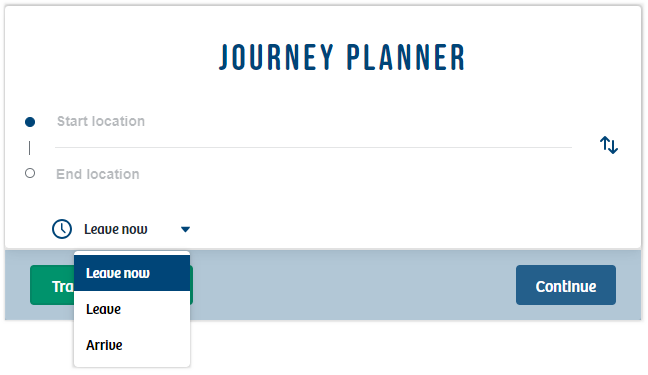
Task: Click the Leave now selector label
Action: point(116,229)
